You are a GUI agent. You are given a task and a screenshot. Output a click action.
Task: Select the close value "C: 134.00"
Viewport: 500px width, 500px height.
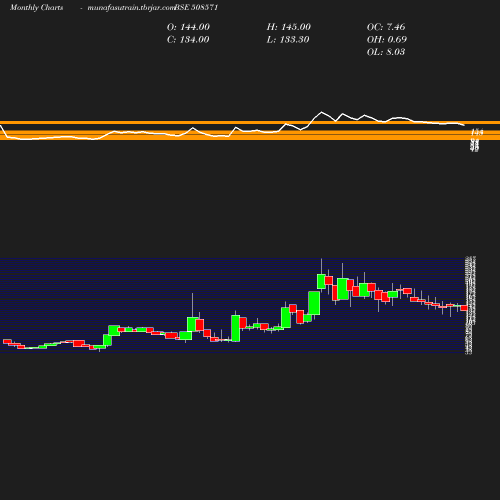coord(188,40)
